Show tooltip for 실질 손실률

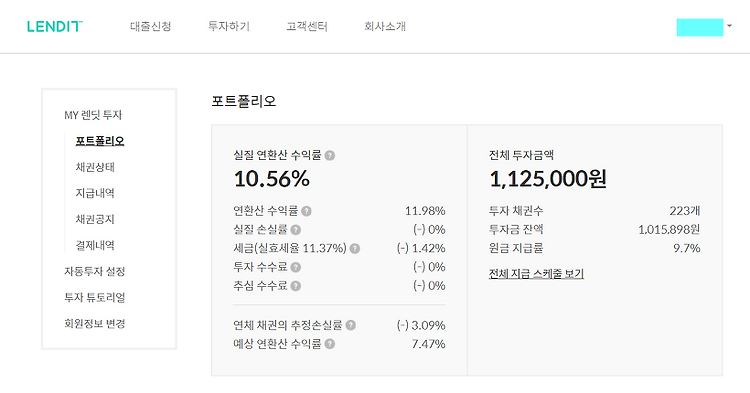pos(296,230)
